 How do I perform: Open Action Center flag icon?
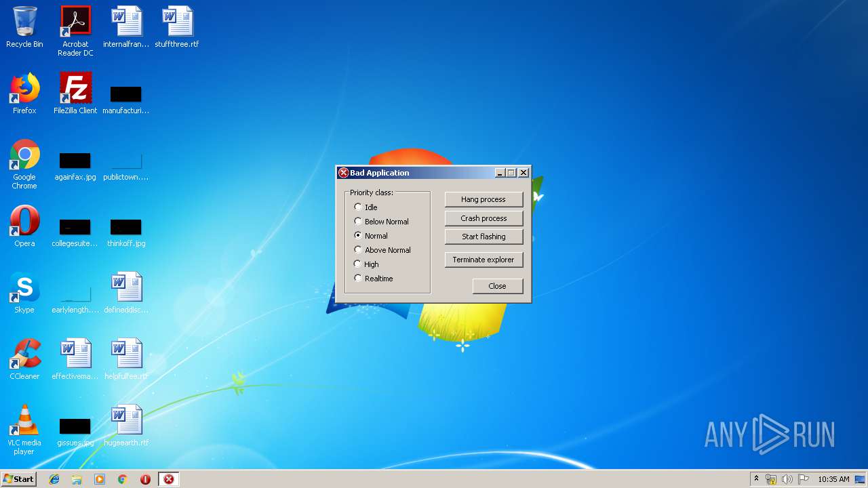point(803,479)
